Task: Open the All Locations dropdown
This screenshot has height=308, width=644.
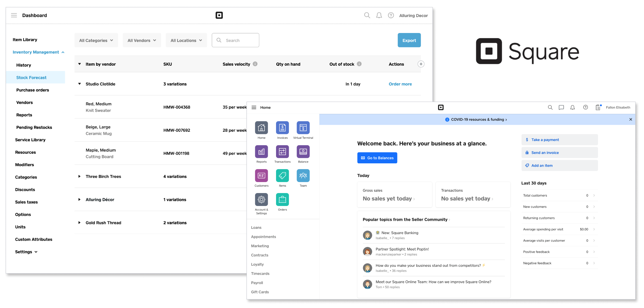Action: [186, 40]
